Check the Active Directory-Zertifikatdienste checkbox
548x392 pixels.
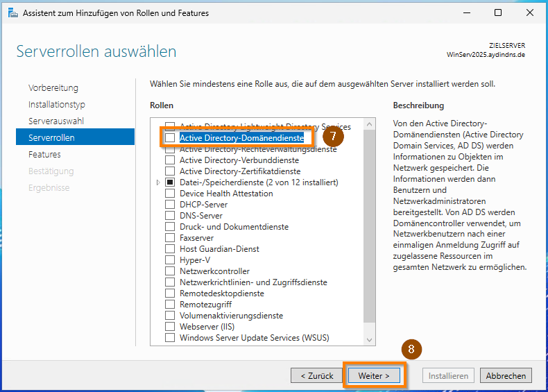(170, 171)
